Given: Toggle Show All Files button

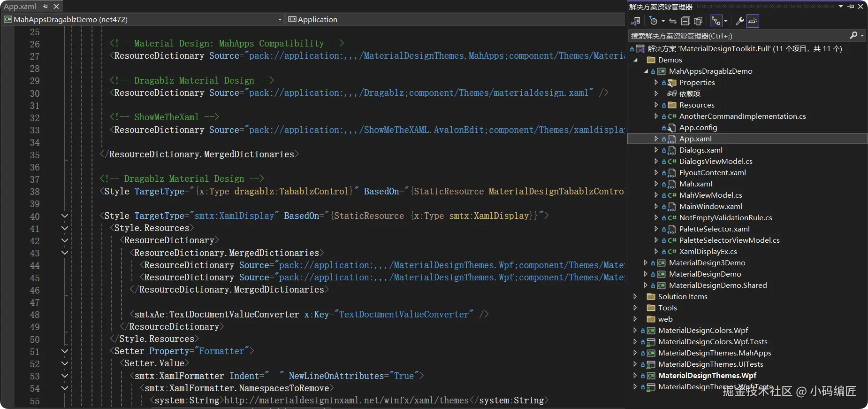Looking at the screenshot, I should tap(698, 21).
